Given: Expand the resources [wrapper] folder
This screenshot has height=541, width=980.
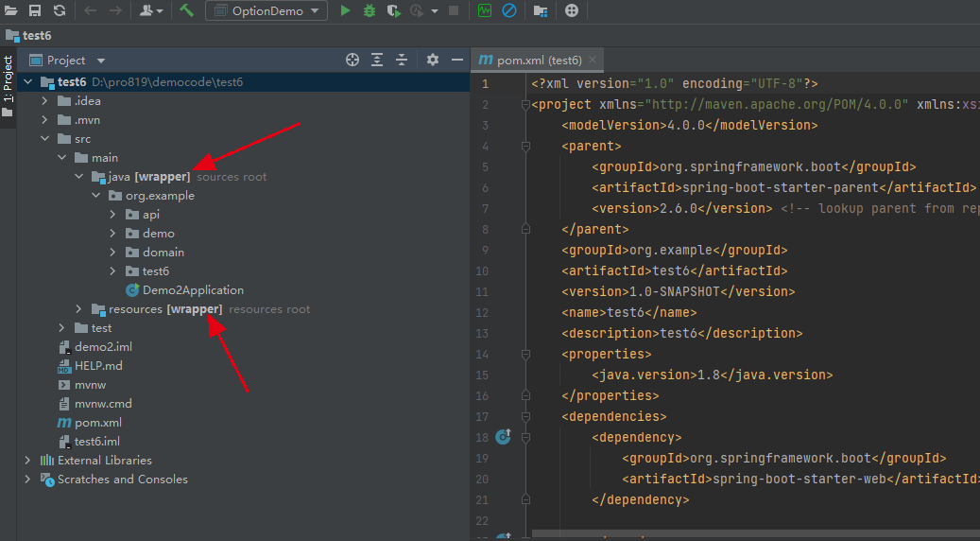Looking at the screenshot, I should (79, 309).
